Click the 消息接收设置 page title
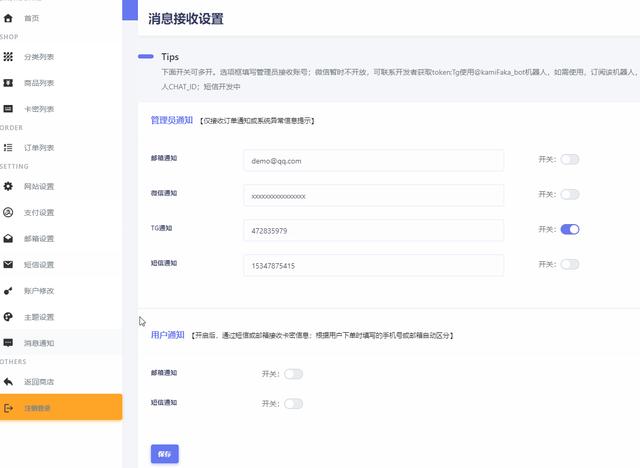Screen dimensions: 640x468 186,19
